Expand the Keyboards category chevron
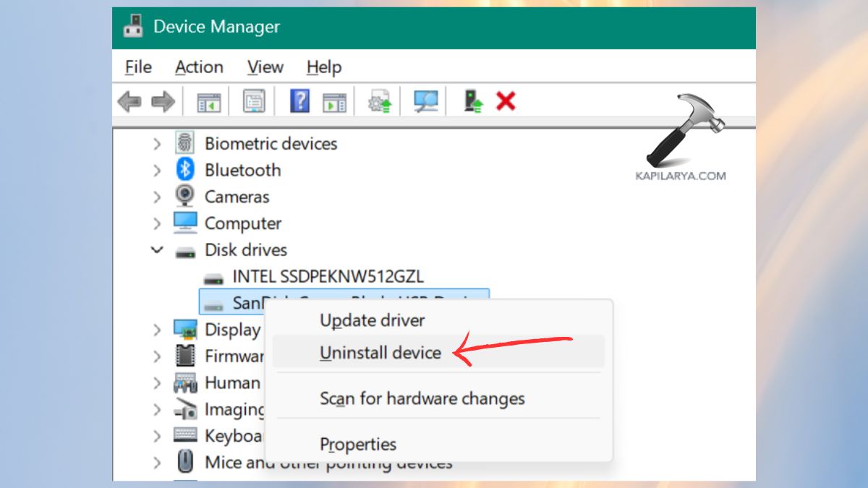The image size is (868, 488). coord(158,435)
